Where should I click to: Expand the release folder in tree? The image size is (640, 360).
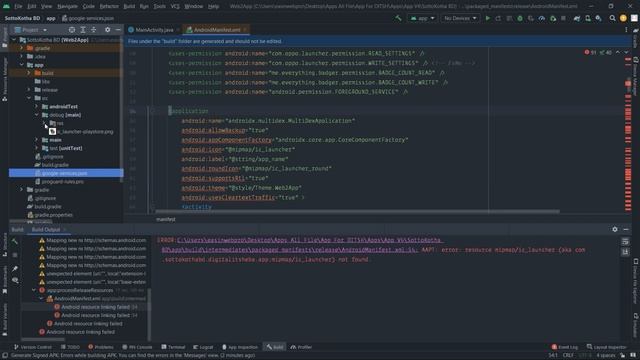pos(29,90)
